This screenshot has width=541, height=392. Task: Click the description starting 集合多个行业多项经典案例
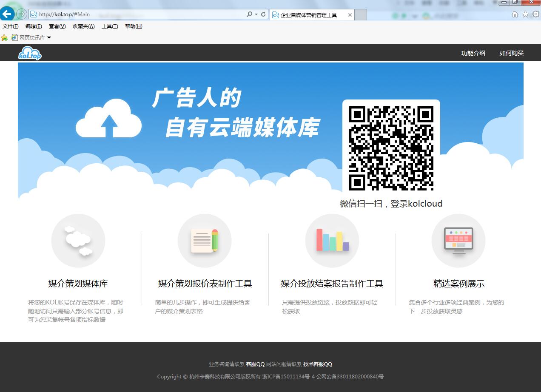(456, 307)
